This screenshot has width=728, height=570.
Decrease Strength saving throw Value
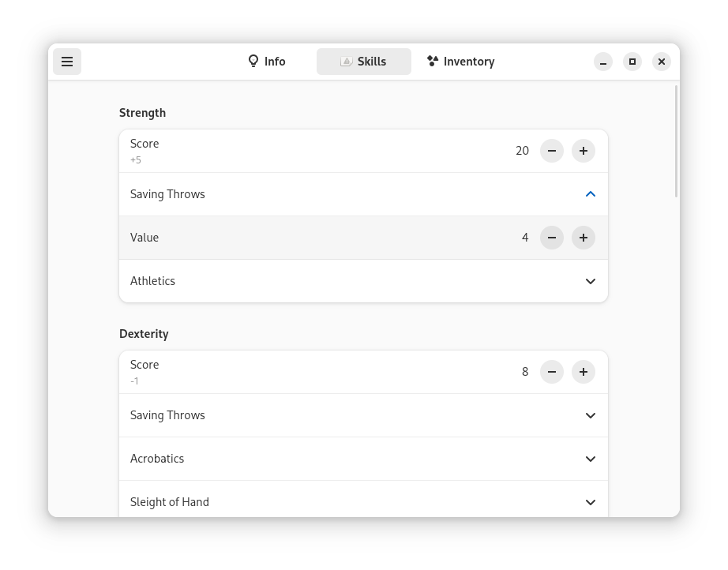coord(552,238)
